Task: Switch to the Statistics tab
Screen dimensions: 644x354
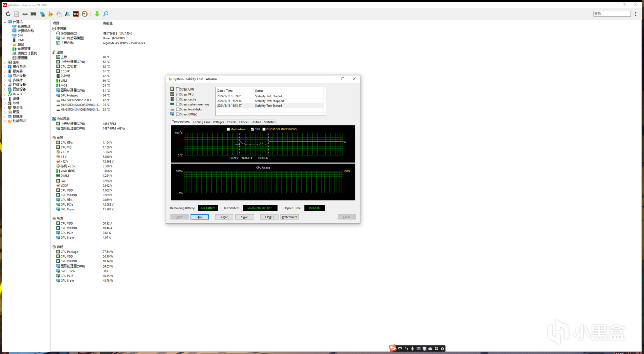Action: (x=270, y=122)
